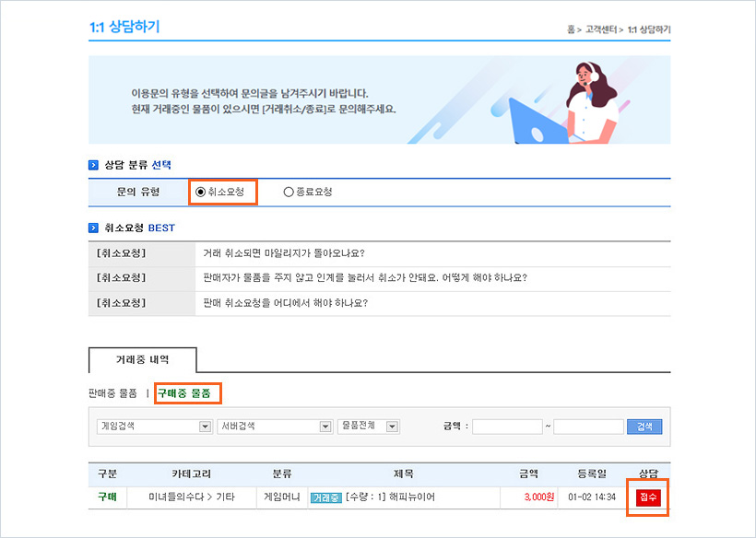Click the minimum 금액 input field

coord(506,427)
